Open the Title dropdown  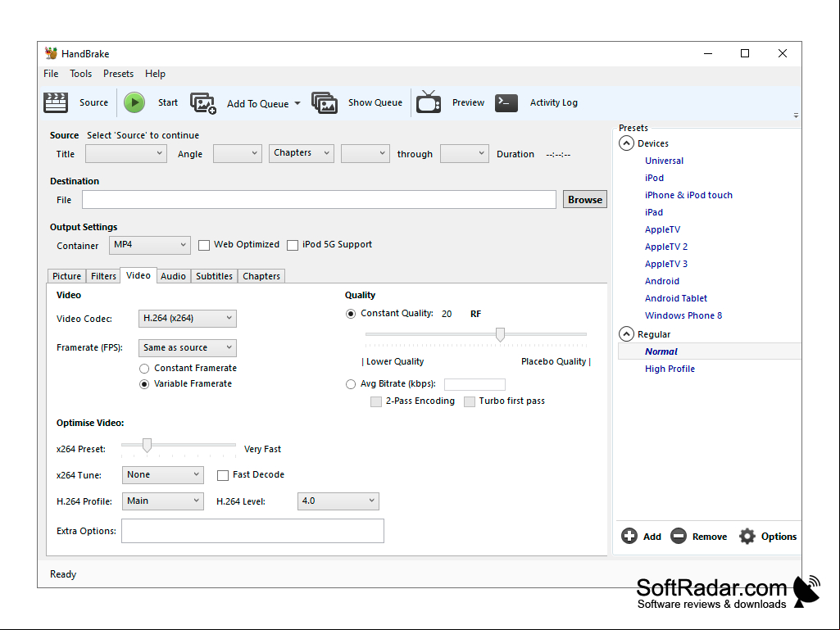click(x=125, y=154)
